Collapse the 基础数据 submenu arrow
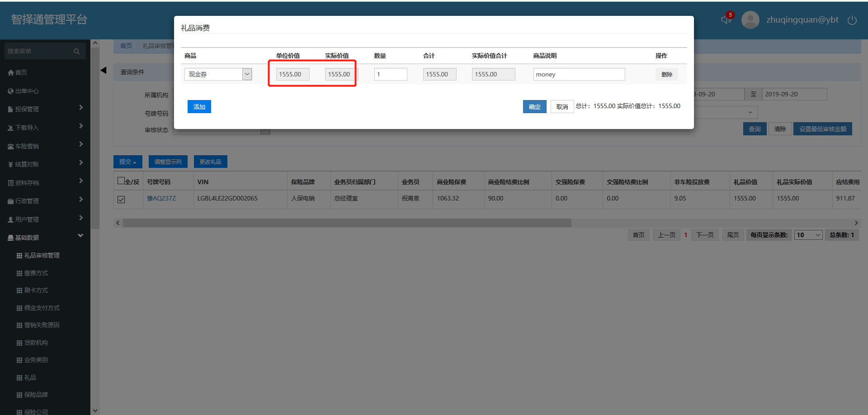Image resolution: width=868 pixels, height=415 pixels. 80,236
